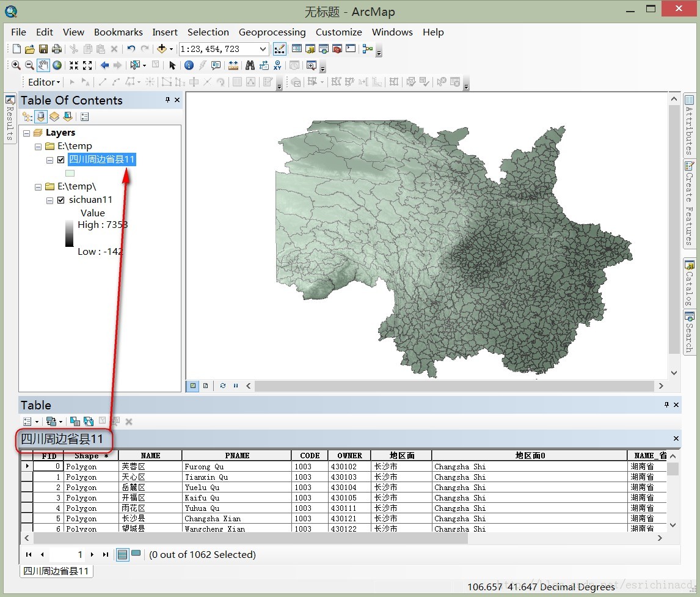
Task: Open the ArcToolbox window
Action: [x=337, y=49]
